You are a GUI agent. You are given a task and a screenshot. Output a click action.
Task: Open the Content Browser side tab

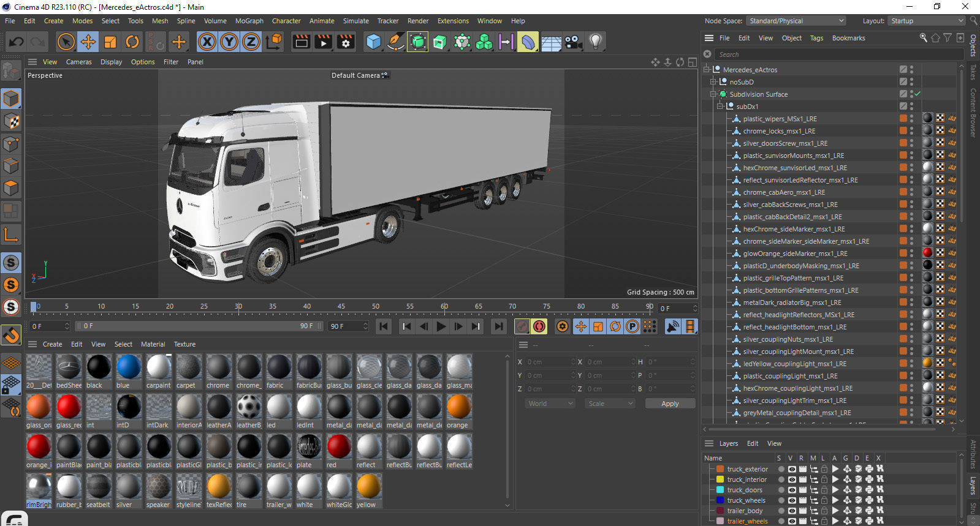pos(973,112)
